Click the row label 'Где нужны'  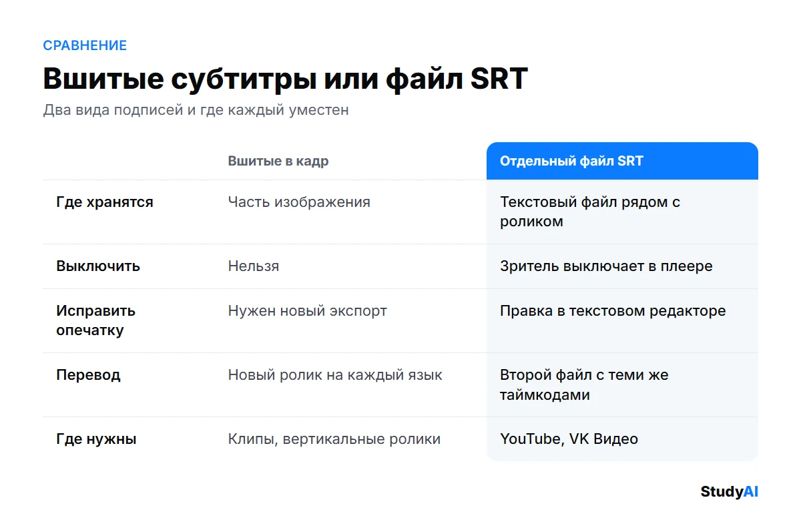(x=96, y=439)
